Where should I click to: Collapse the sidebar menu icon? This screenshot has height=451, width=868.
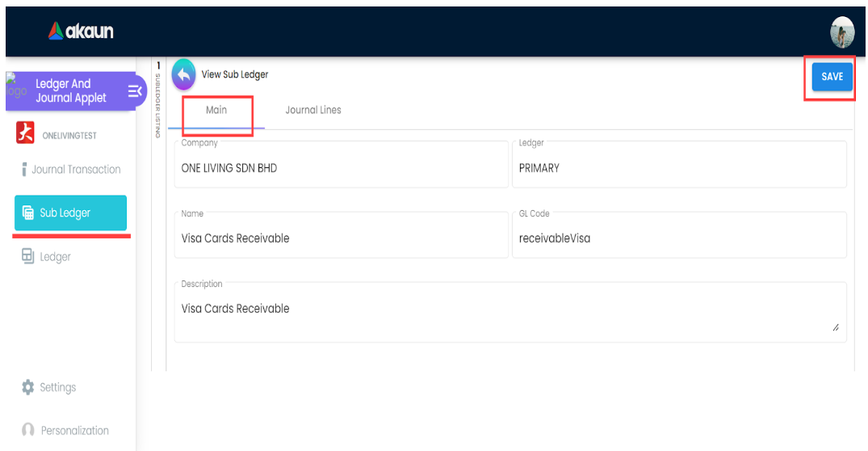pos(135,91)
